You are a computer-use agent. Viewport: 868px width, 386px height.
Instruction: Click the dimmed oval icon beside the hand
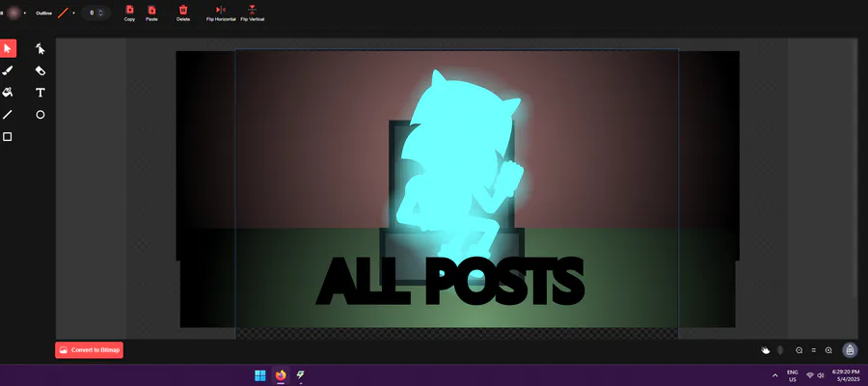[780, 350]
